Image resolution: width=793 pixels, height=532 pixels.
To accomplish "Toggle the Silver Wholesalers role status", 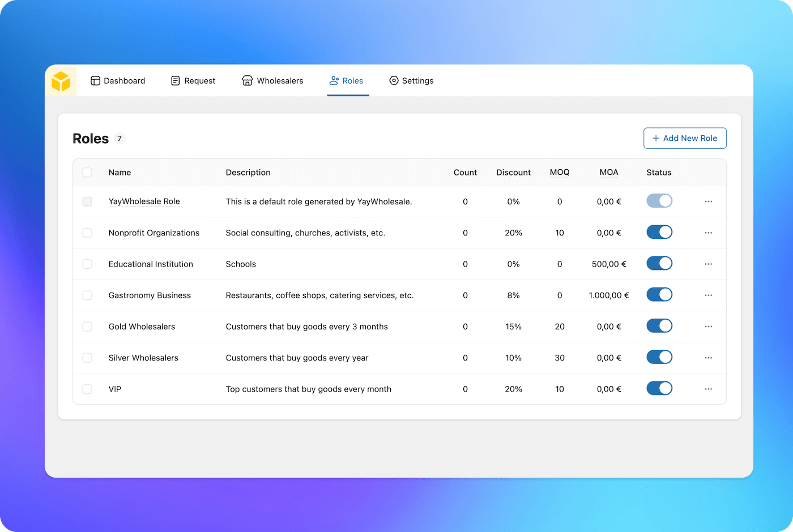I will click(659, 358).
